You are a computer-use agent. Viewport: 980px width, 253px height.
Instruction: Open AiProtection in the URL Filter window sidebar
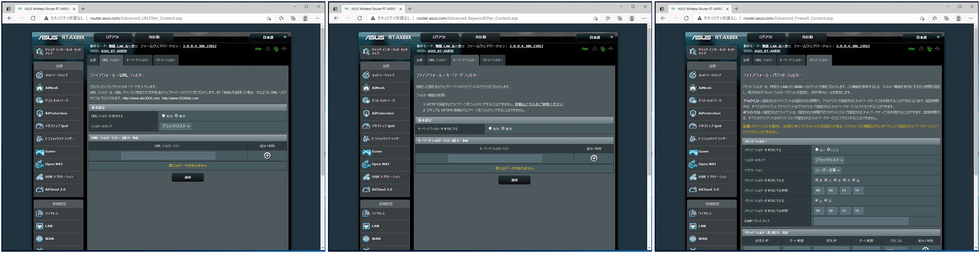[x=58, y=113]
